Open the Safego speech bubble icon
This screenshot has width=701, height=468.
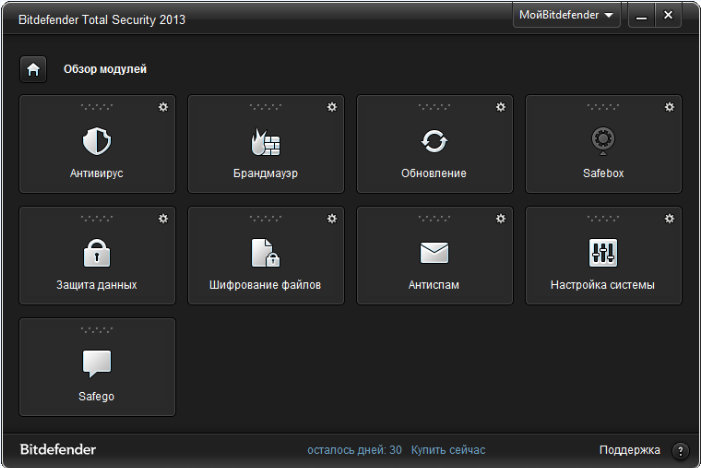click(97, 364)
